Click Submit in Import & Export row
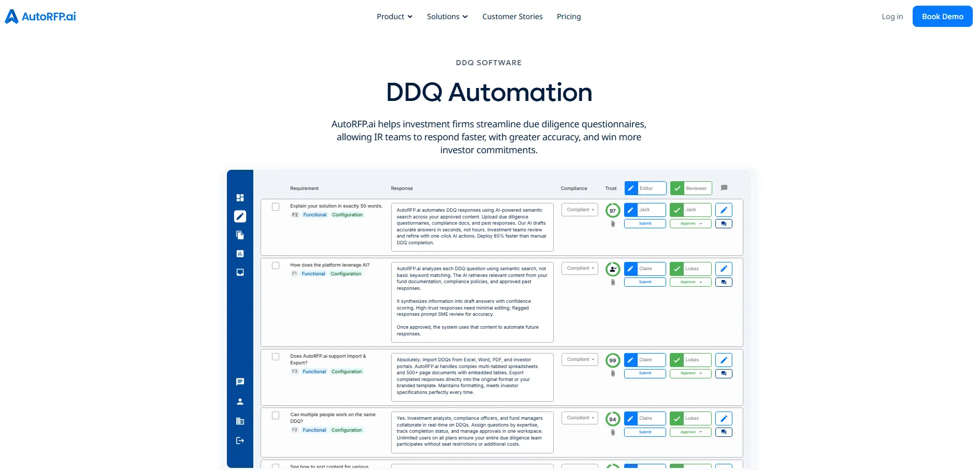 click(645, 373)
